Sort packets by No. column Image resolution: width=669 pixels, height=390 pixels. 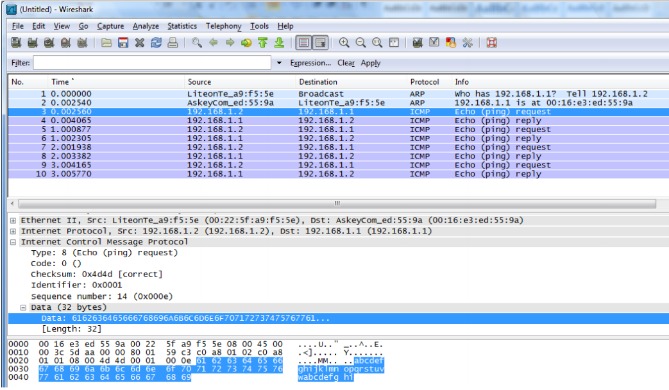coord(17,82)
